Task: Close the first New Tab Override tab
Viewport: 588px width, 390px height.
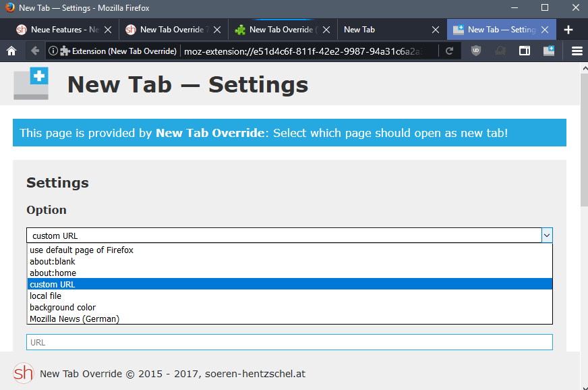Action: point(217,30)
